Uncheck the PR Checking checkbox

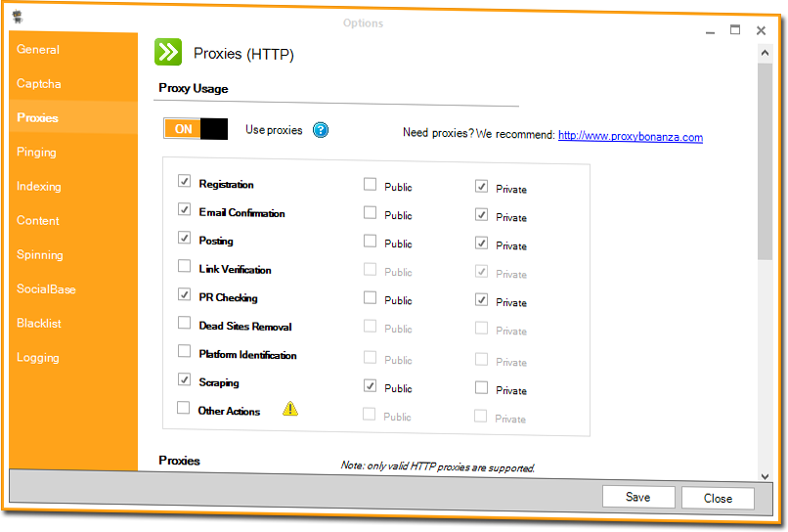184,294
